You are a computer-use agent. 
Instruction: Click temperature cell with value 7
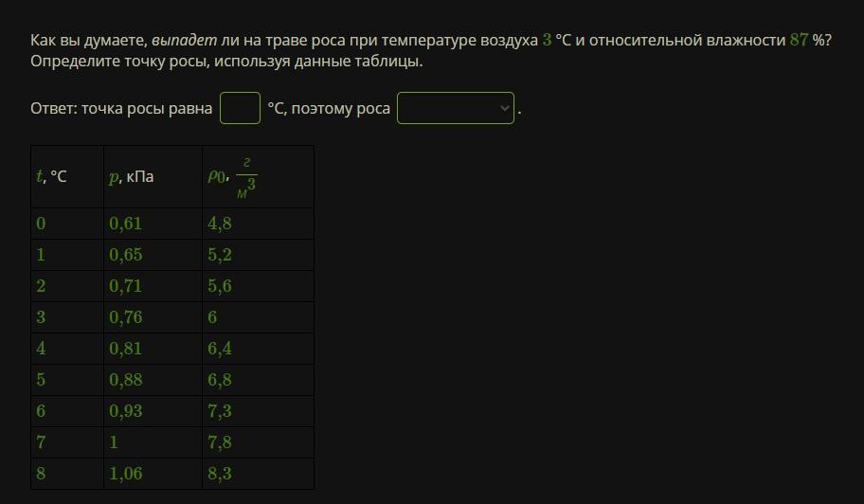[x=67, y=442]
